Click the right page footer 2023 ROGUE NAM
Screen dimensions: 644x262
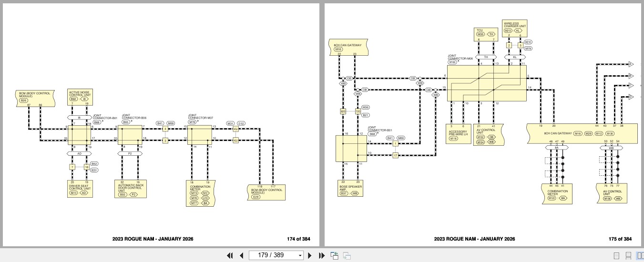(x=474, y=239)
